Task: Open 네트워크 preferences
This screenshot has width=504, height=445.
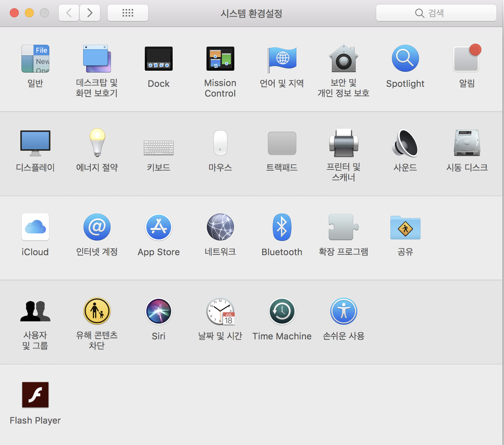Action: pos(220,227)
